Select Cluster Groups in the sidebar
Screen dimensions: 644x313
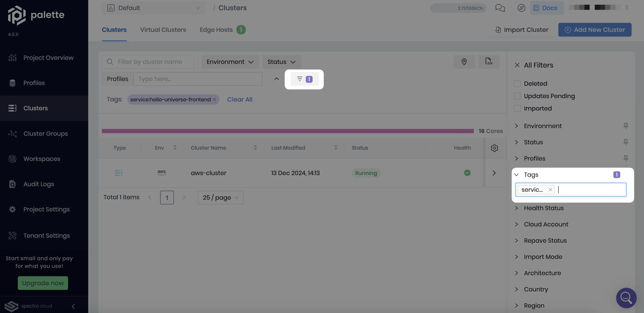45,134
